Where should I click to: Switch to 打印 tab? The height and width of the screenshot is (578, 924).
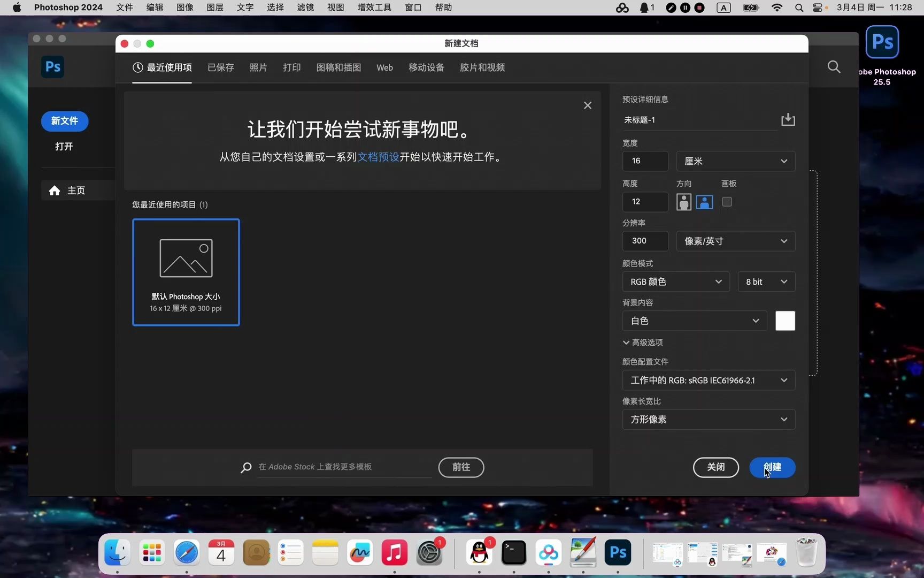pos(292,67)
